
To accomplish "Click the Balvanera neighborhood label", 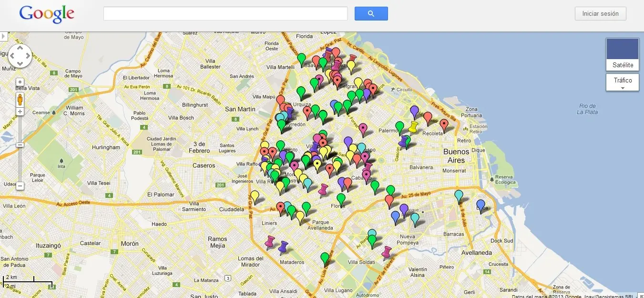I will 420,167.
